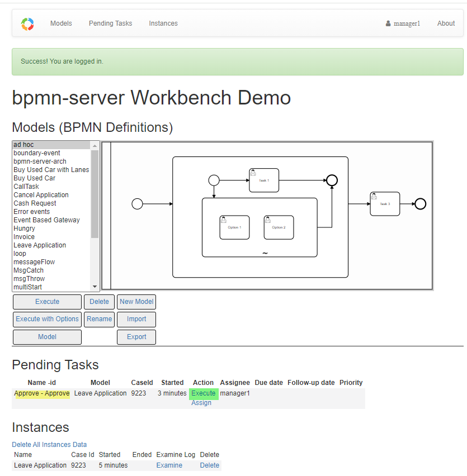Click Models in the navigation bar
Image resolution: width=467 pixels, height=476 pixels.
coord(60,23)
